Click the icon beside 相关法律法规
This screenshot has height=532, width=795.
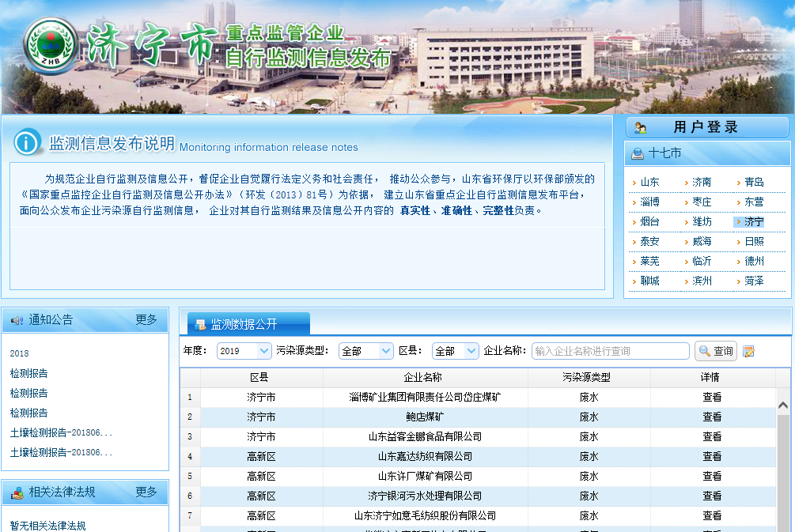(17, 492)
